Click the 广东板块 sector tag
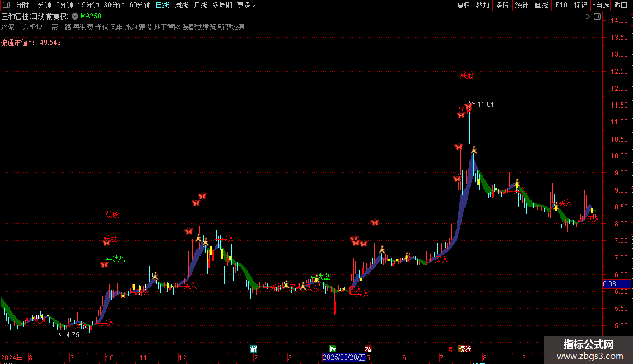This screenshot has height=364, width=633. (30, 27)
